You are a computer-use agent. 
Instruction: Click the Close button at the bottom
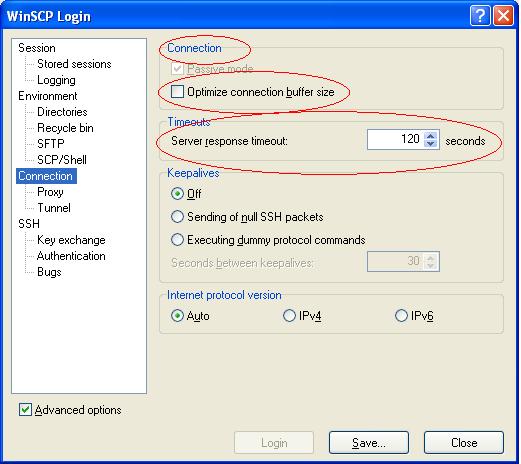[464, 443]
